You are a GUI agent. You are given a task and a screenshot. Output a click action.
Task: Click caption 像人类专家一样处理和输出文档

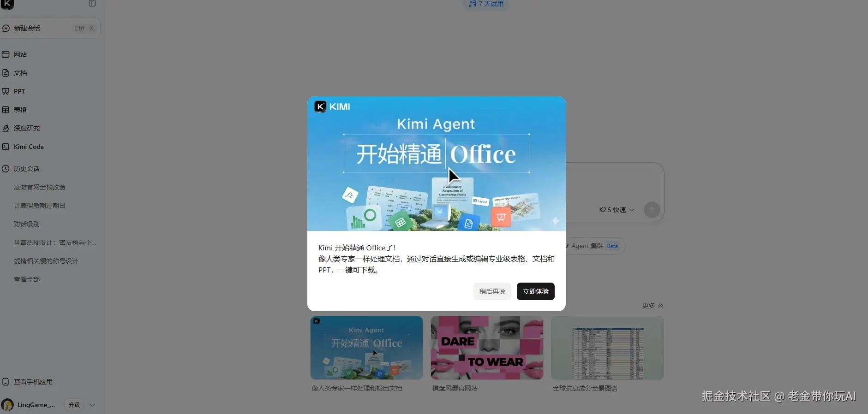pos(357,388)
